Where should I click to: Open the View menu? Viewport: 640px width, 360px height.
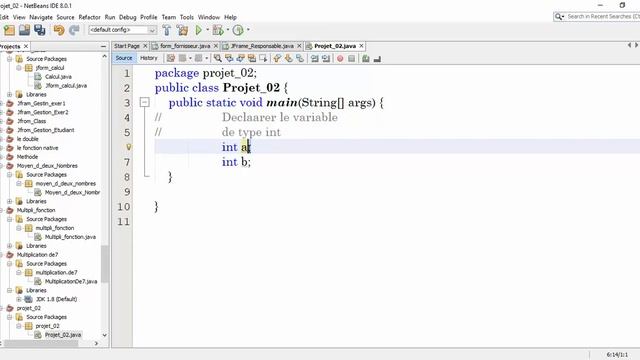click(x=19, y=17)
